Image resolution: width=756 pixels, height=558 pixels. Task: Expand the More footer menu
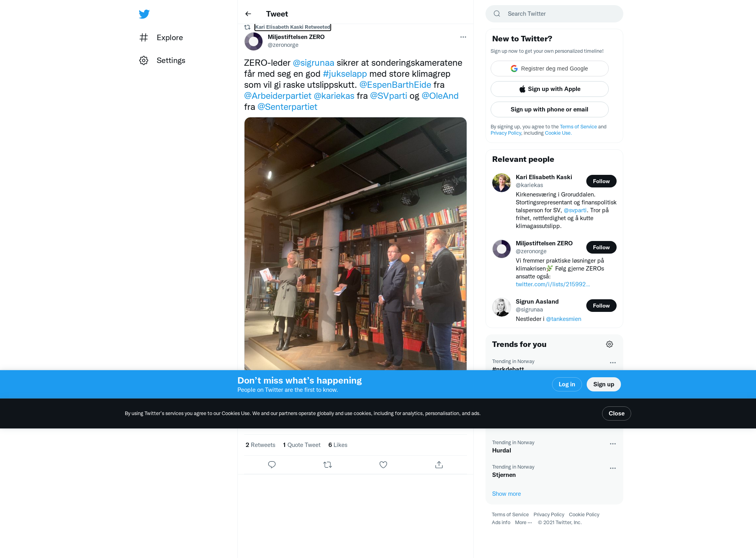[x=524, y=523]
